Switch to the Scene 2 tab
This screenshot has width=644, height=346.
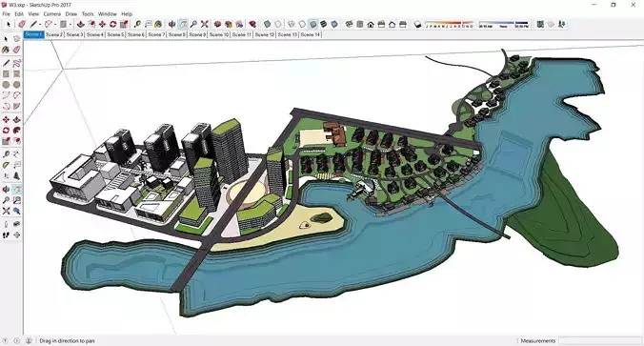click(53, 35)
